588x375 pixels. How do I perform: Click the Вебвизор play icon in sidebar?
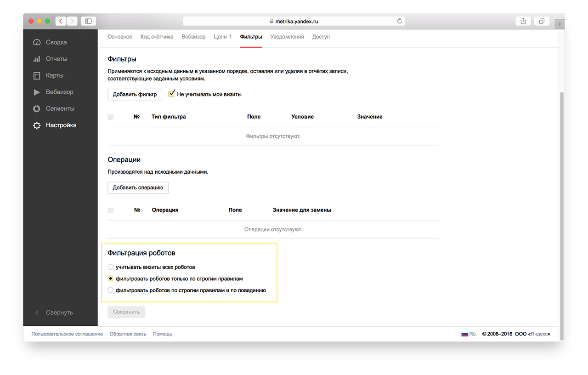point(37,92)
